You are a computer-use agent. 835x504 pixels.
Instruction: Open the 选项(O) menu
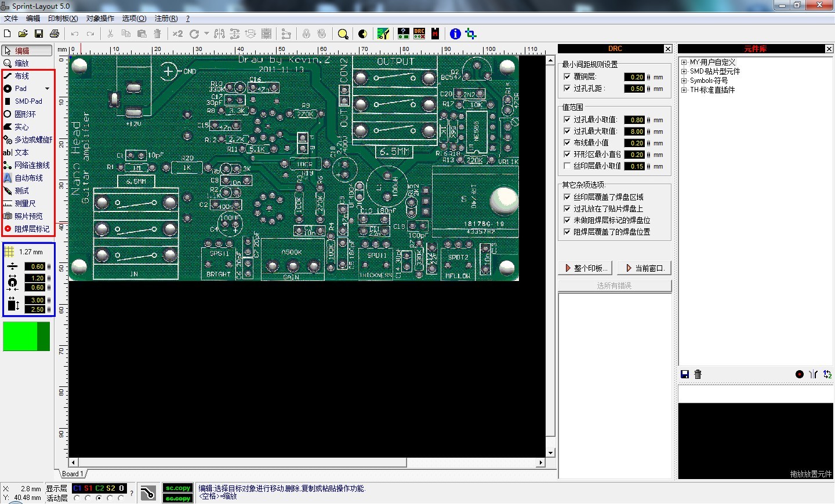134,19
